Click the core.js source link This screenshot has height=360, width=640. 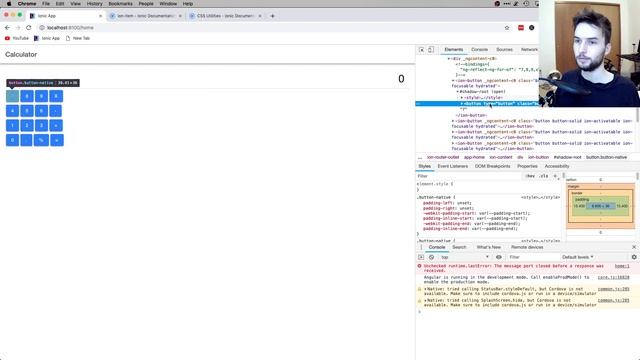tap(613, 278)
